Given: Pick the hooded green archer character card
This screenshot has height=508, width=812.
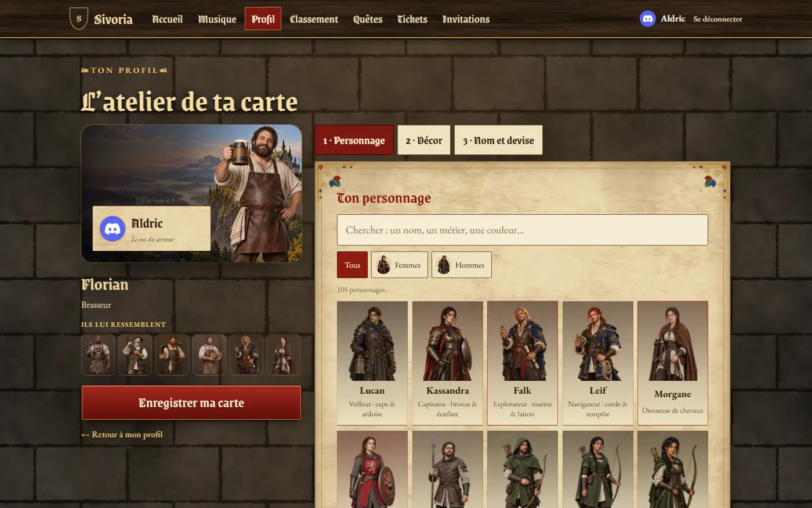Looking at the screenshot, I should (523, 469).
